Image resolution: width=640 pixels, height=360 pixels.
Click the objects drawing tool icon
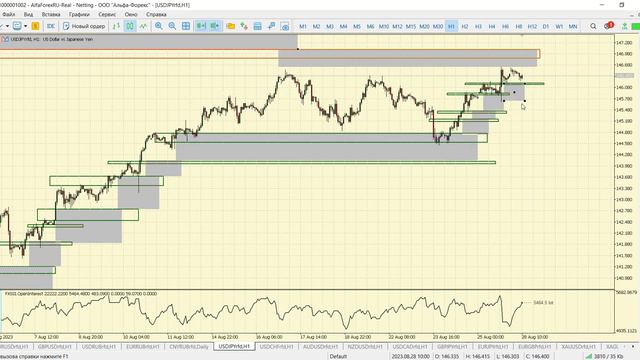click(x=271, y=26)
